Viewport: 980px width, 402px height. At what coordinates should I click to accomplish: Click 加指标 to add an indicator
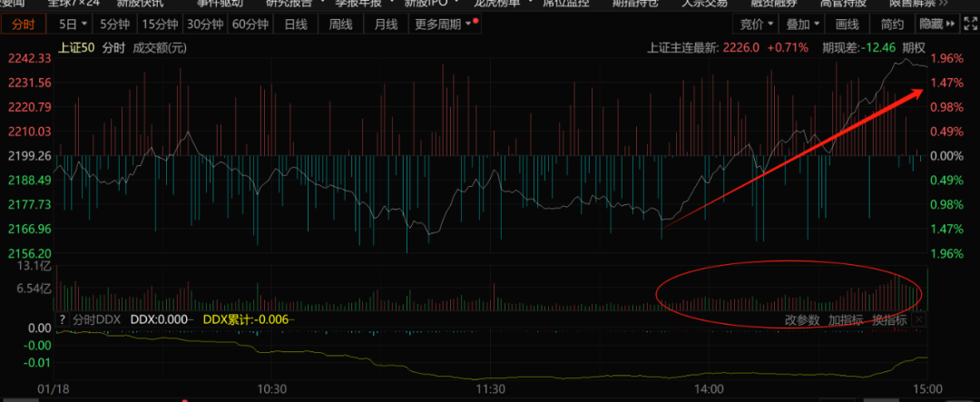coord(846,320)
